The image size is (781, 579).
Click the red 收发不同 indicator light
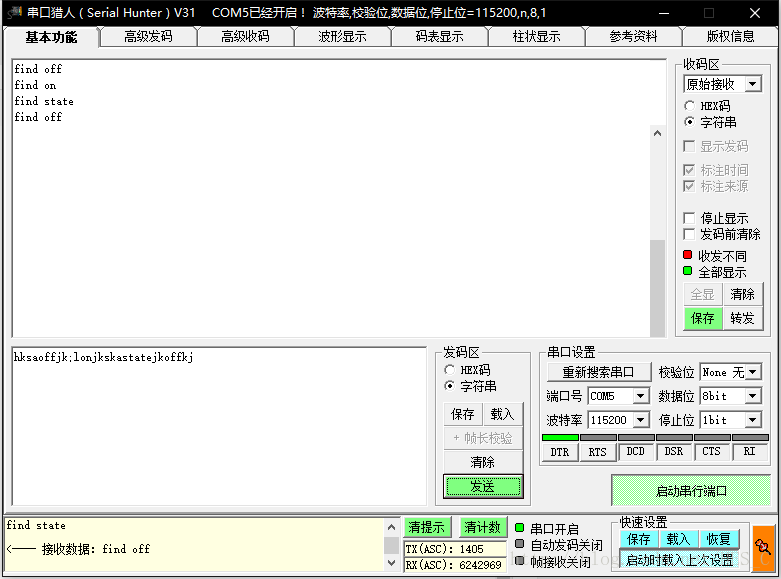[688, 256]
